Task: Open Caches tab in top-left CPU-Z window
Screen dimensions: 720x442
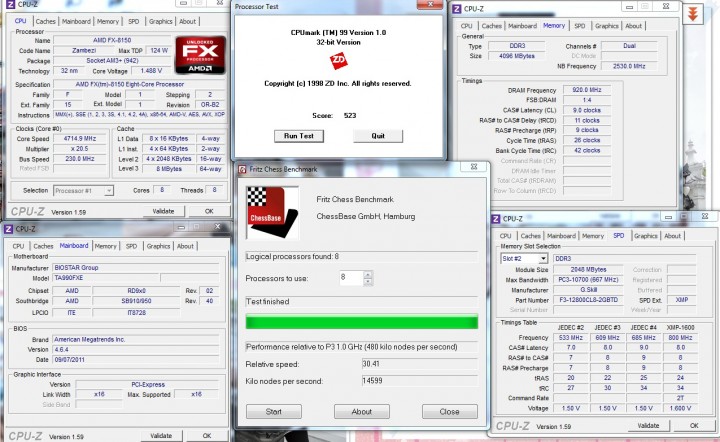Action: coord(45,21)
